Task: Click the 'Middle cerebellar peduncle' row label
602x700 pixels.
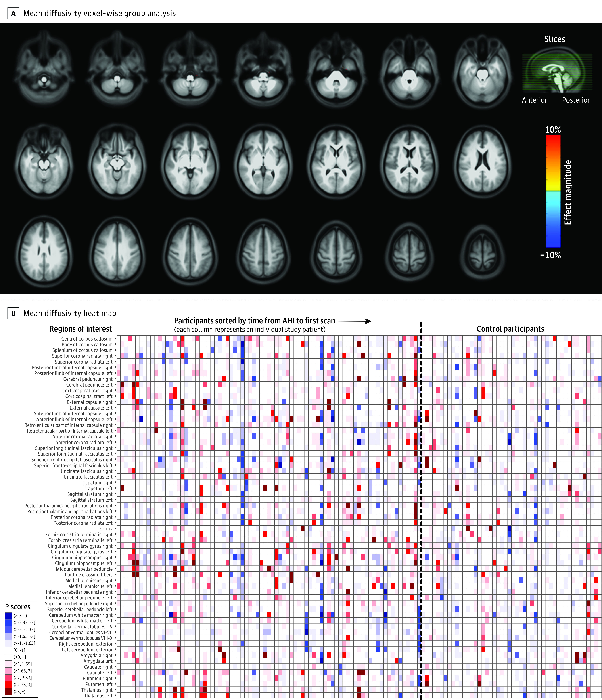Action: (84, 569)
